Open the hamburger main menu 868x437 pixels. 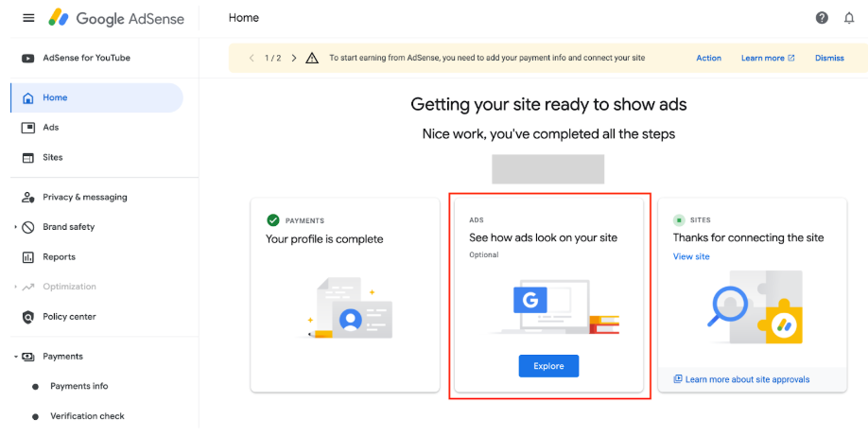[x=28, y=19]
